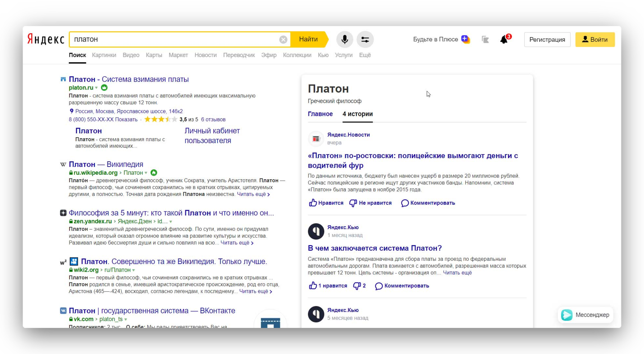Open the Переводчик tab

pyautogui.click(x=239, y=55)
